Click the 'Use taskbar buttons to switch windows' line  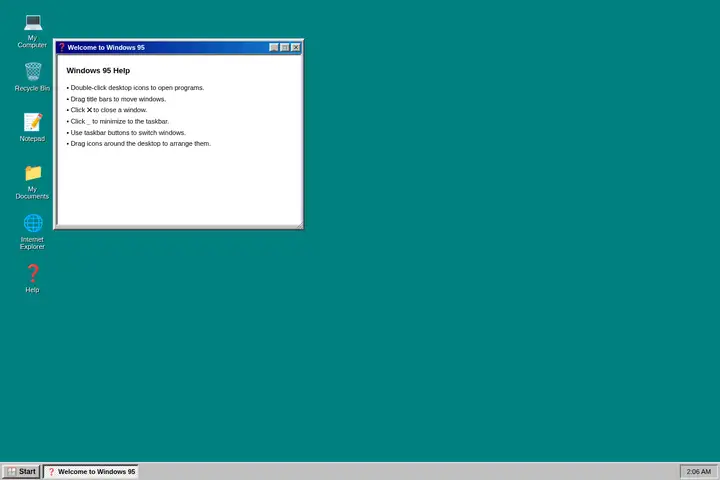point(126,133)
